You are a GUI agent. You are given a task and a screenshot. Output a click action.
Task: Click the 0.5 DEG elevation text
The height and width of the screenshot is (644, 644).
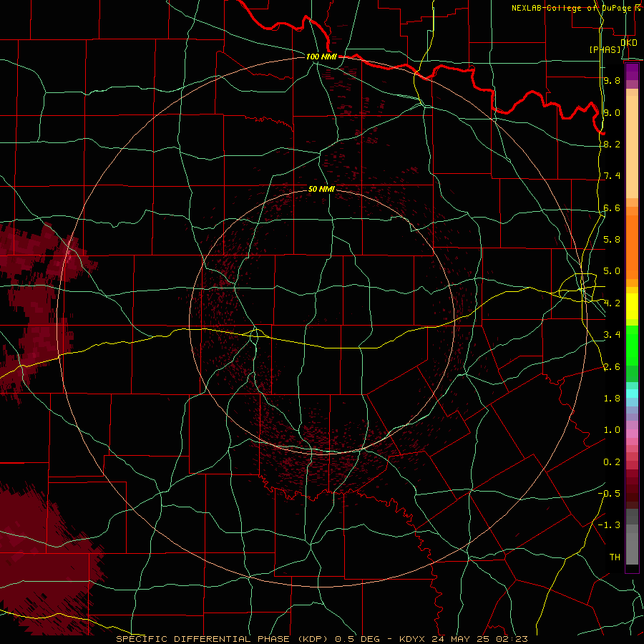(x=357, y=639)
